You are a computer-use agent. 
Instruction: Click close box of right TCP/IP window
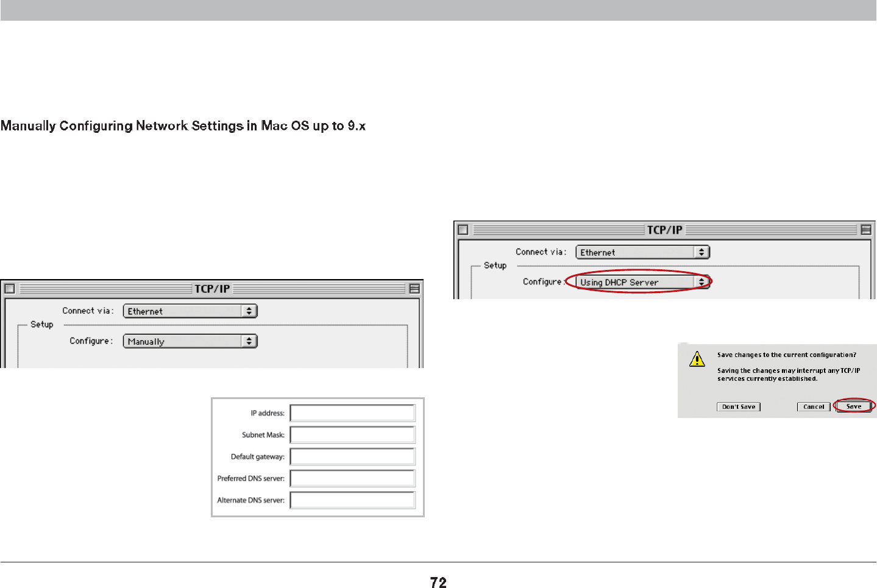pyautogui.click(x=463, y=230)
